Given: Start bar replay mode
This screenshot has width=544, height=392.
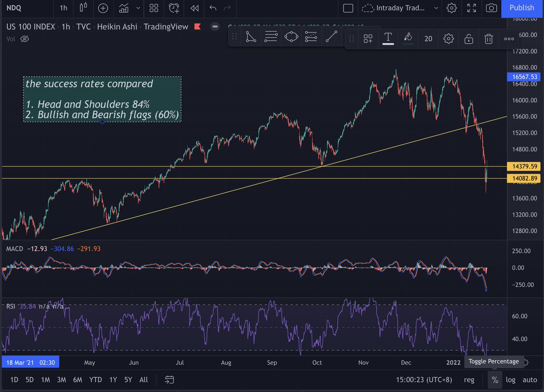Looking at the screenshot, I should pyautogui.click(x=194, y=8).
